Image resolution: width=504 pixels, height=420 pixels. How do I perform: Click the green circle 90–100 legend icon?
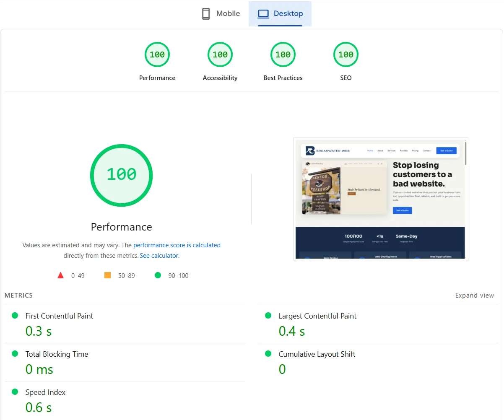click(158, 275)
